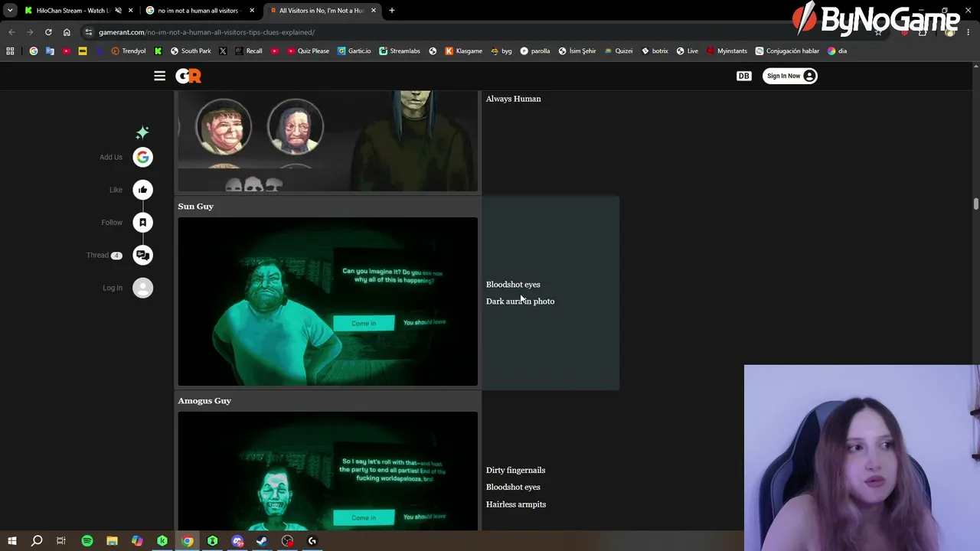Open the Quiz Please bookmark

[309, 51]
